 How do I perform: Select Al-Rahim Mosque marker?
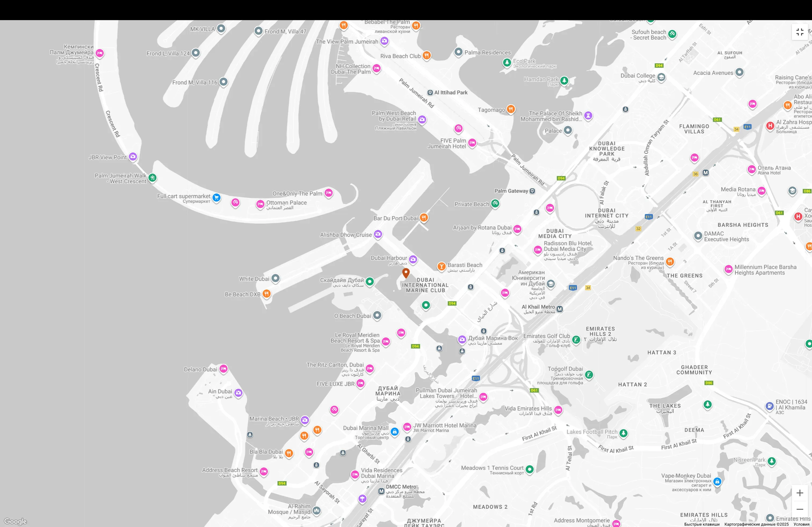317,510
